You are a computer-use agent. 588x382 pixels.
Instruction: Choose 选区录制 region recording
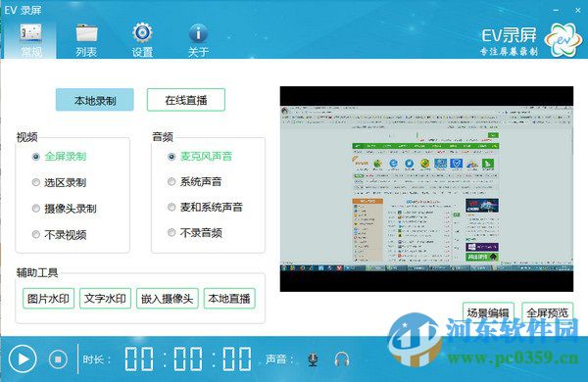59,182
